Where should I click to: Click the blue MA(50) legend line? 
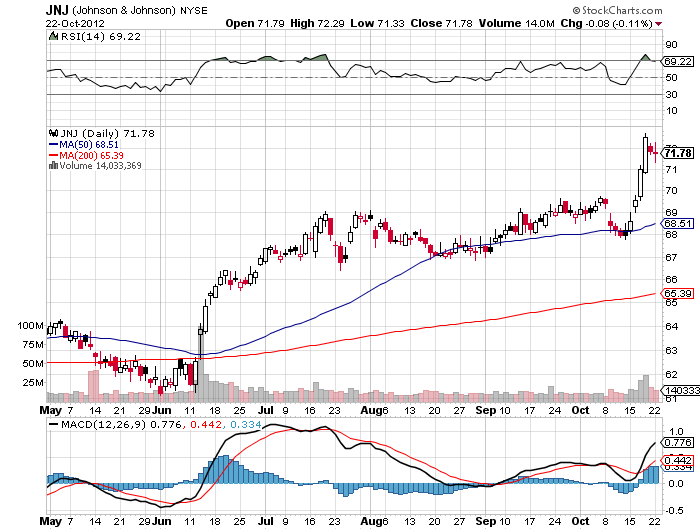tap(53, 143)
